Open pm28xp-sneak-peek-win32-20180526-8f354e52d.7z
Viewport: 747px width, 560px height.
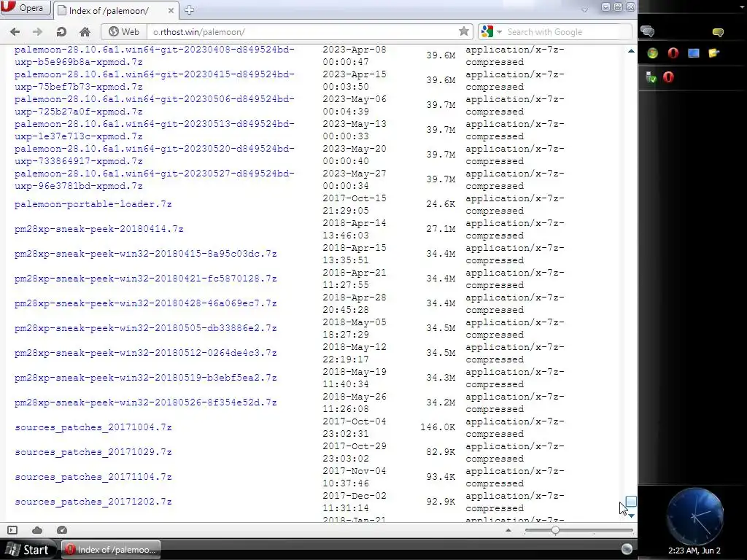pos(145,402)
